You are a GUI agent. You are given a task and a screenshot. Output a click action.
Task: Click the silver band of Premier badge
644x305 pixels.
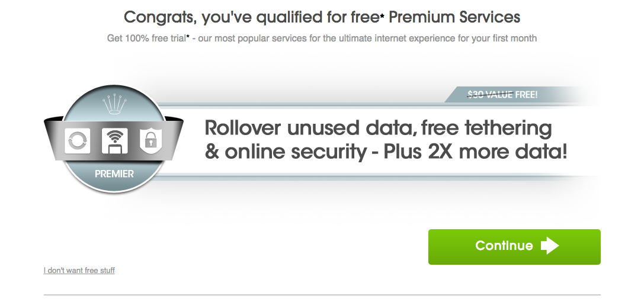pyautogui.click(x=113, y=139)
